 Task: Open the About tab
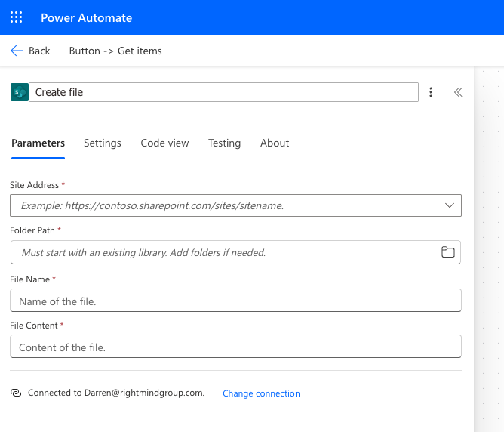coord(275,143)
